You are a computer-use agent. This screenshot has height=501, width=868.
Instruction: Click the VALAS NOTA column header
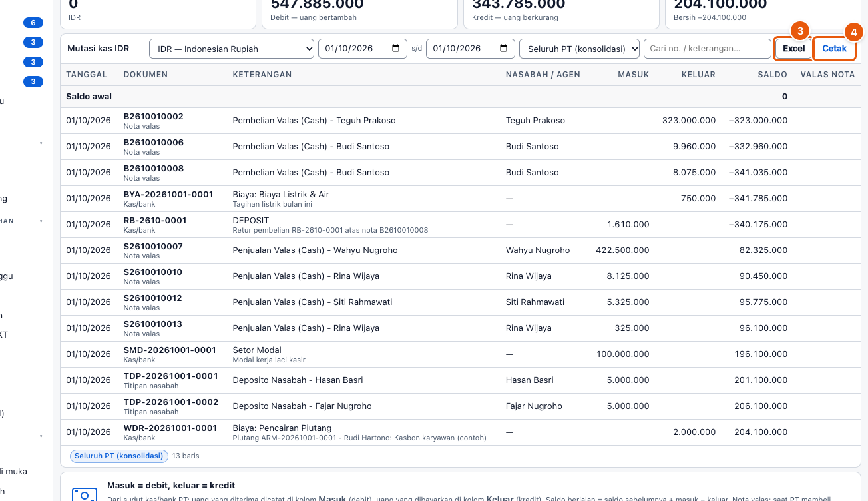pyautogui.click(x=827, y=75)
